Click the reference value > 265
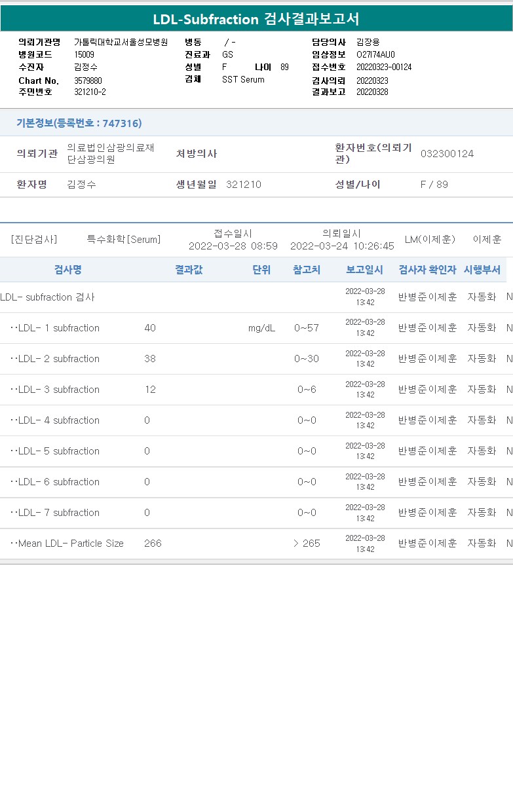 tap(307, 544)
